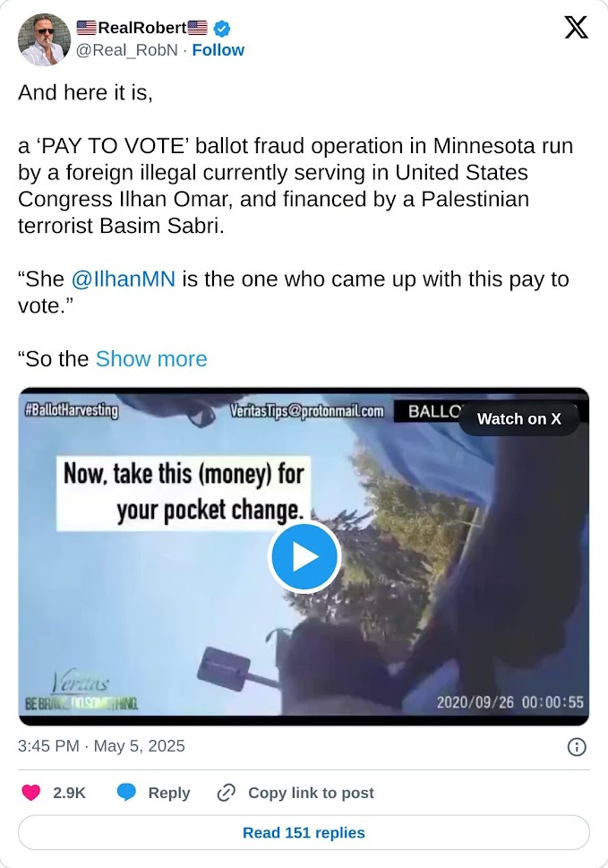Open the @Real_RobN handle
The width and height of the screenshot is (608, 868).
click(x=126, y=50)
